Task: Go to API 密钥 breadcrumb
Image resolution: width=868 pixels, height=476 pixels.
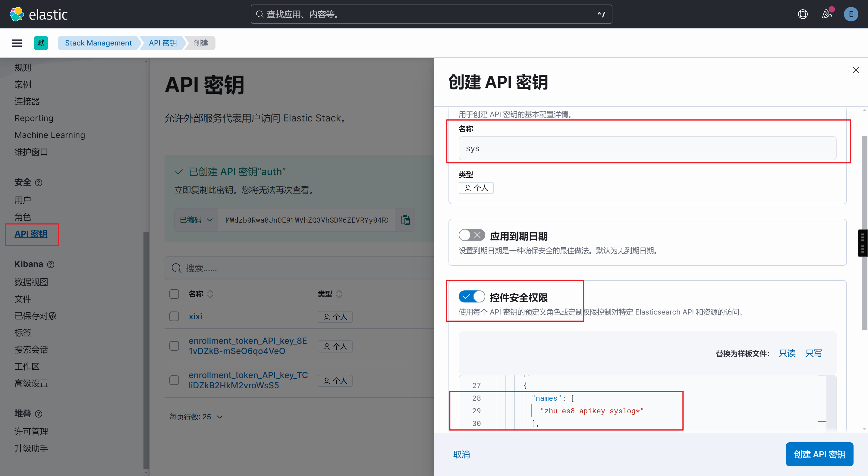Action: click(163, 43)
